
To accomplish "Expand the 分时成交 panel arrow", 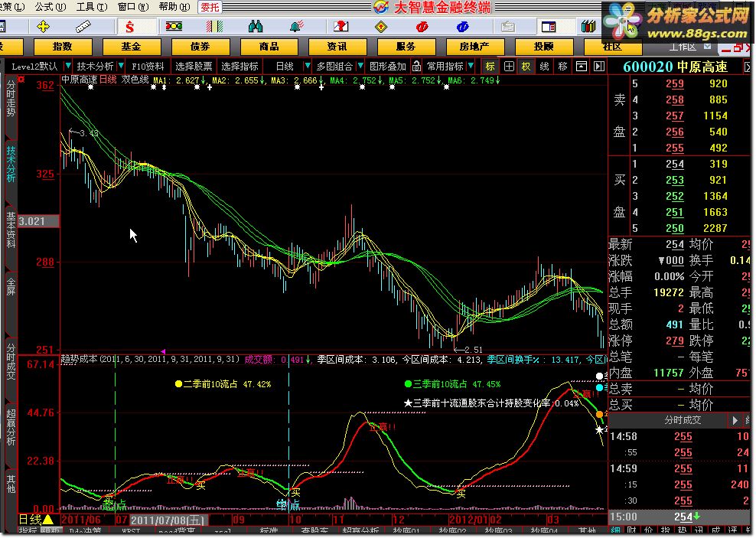I will 735,420.
